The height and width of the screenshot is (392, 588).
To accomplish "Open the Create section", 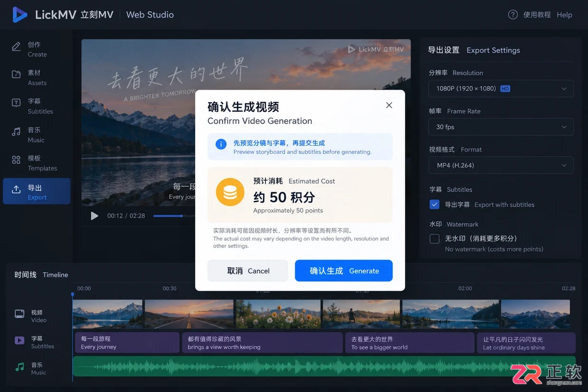I will click(37, 49).
